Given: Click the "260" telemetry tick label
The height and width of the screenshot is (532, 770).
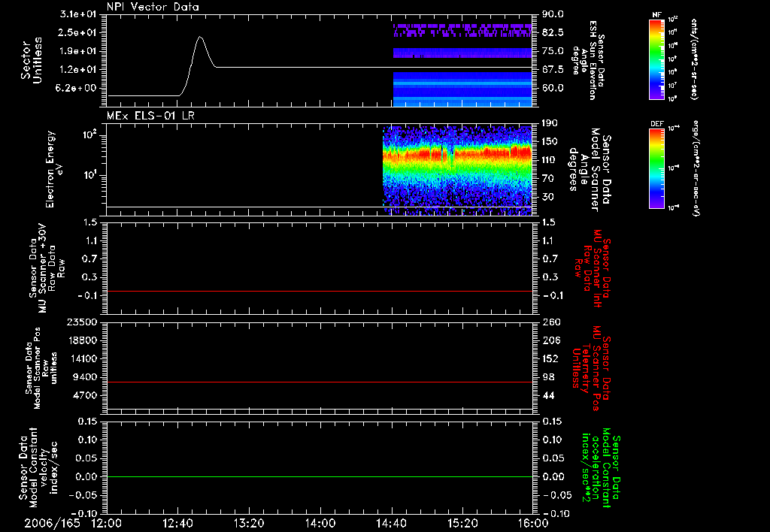Looking at the screenshot, I should 551,322.
